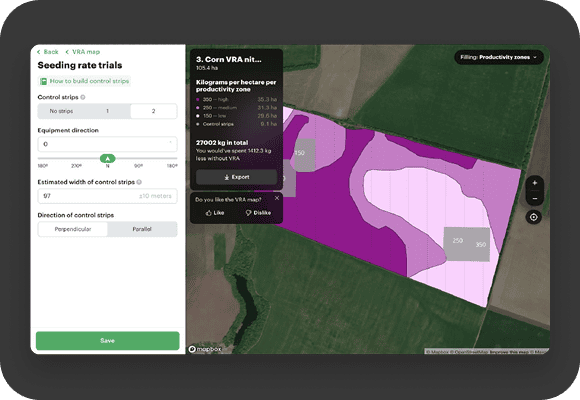The width and height of the screenshot is (580, 400).
Task: Close the VRA map feedback prompt
Action: pyautogui.click(x=277, y=198)
